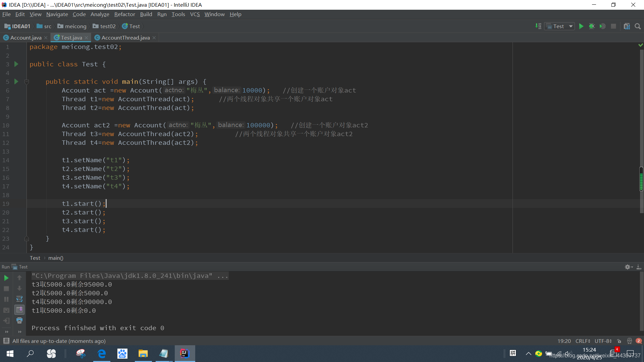Change UTF-8 file encoding
The height and width of the screenshot is (362, 644).
tap(603, 341)
